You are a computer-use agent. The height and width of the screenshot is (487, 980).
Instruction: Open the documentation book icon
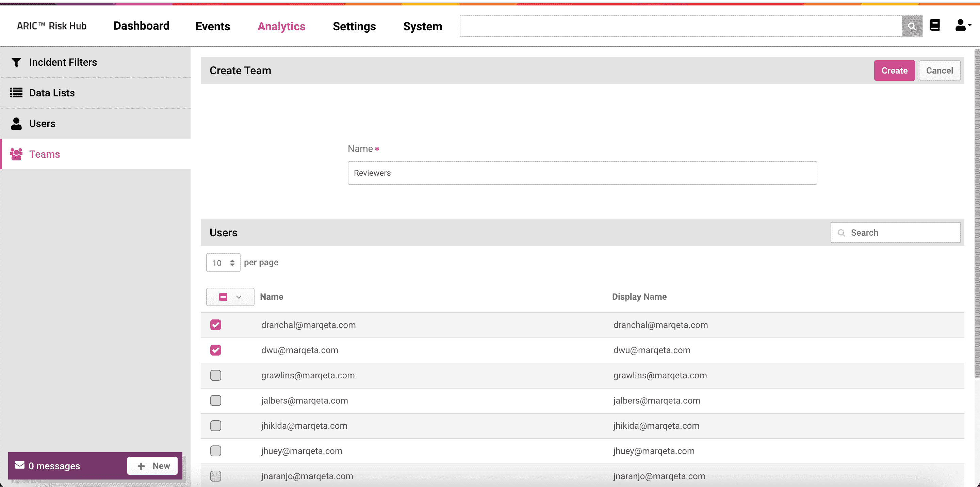pyautogui.click(x=935, y=25)
